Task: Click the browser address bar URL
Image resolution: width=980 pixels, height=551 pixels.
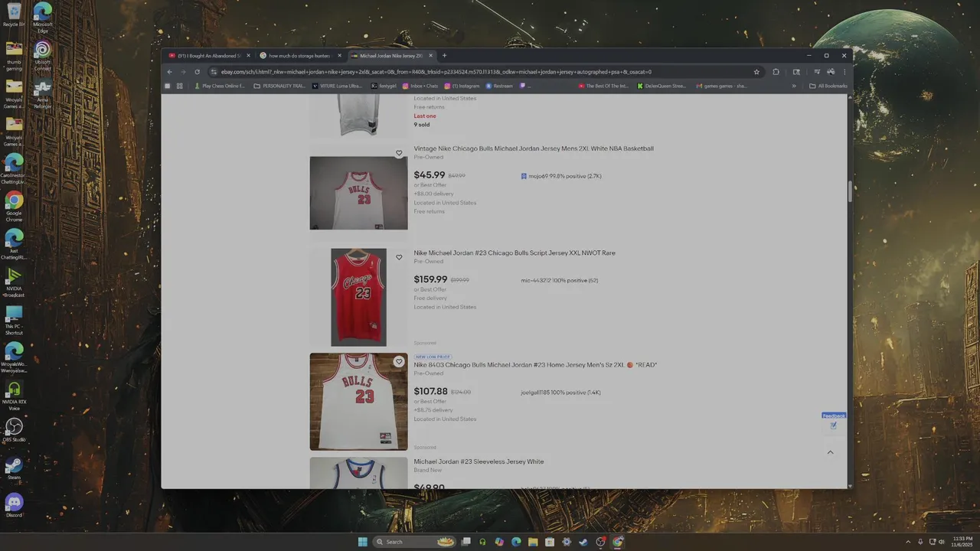Action: [x=436, y=72]
